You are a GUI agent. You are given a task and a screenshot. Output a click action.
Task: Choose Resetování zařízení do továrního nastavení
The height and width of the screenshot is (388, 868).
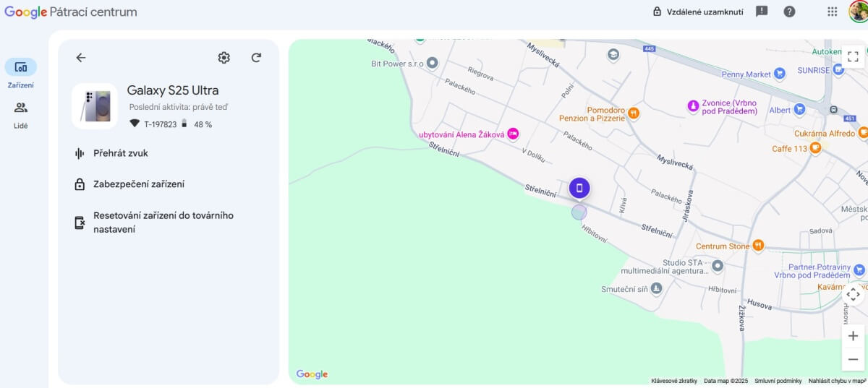[154, 223]
